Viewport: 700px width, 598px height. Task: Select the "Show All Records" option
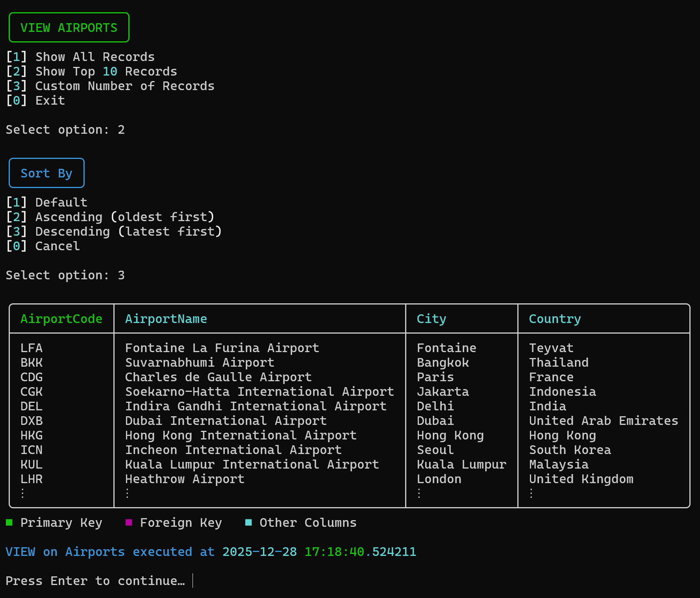tap(94, 57)
